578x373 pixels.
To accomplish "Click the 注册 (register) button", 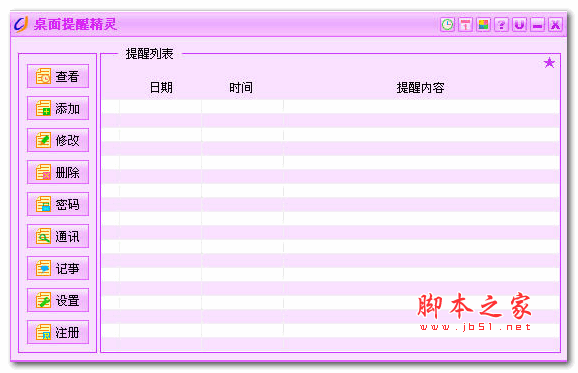I will pos(58,332).
